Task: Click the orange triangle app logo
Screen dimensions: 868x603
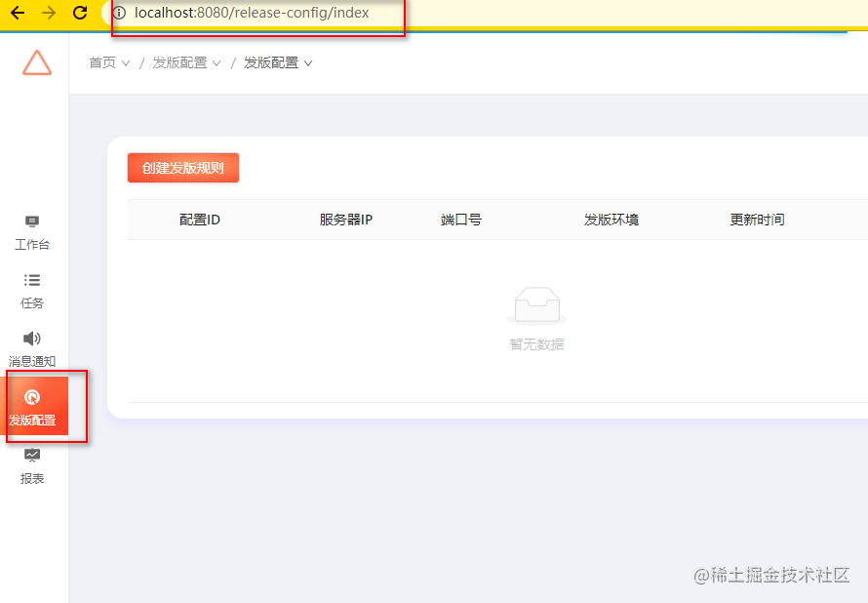Action: point(37,61)
